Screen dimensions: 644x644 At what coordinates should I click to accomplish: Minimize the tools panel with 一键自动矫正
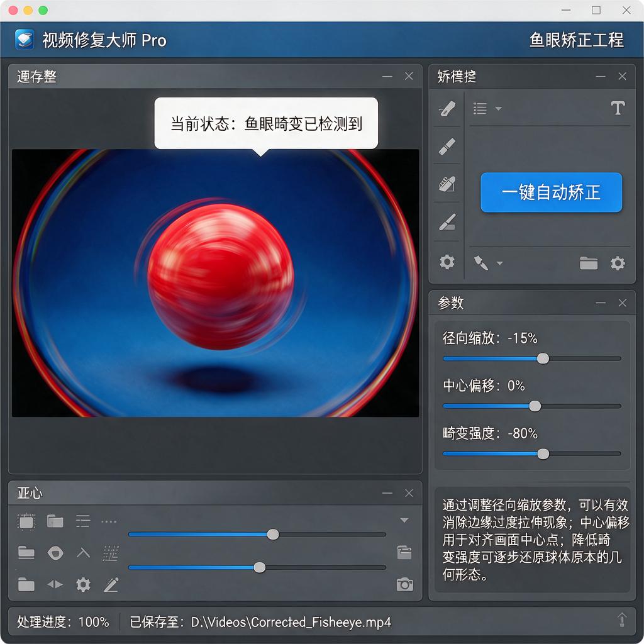(x=601, y=76)
